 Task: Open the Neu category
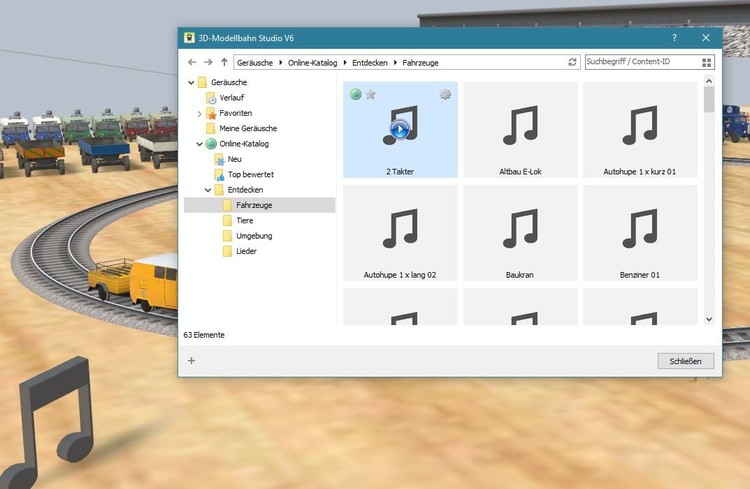point(228,159)
